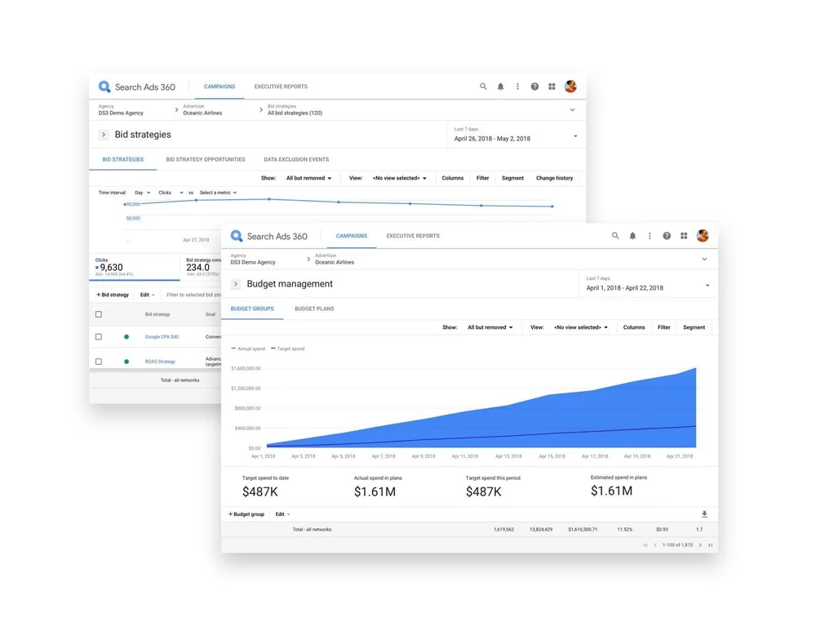
Task: Check the Google CPA $40 row checkbox
Action: [x=98, y=336]
